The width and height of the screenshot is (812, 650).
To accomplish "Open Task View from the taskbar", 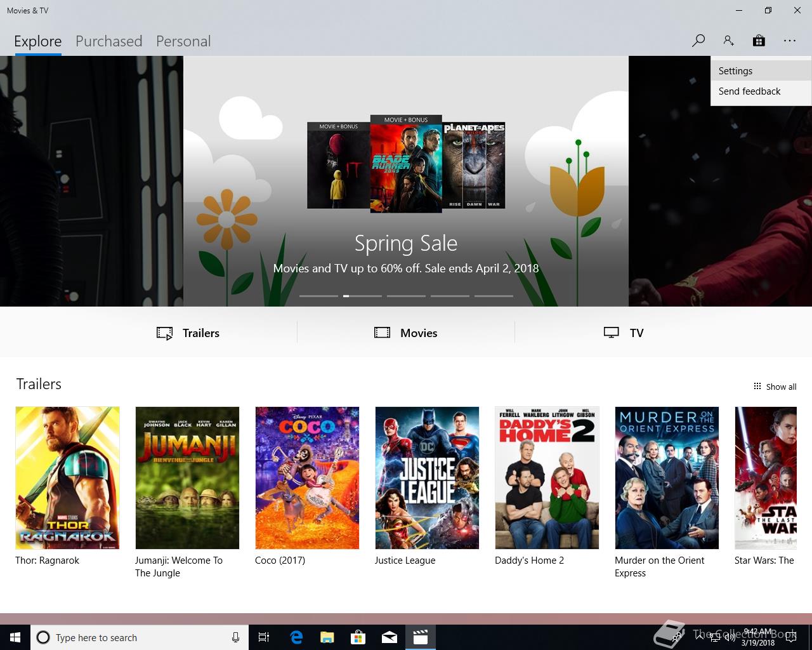I will click(264, 637).
